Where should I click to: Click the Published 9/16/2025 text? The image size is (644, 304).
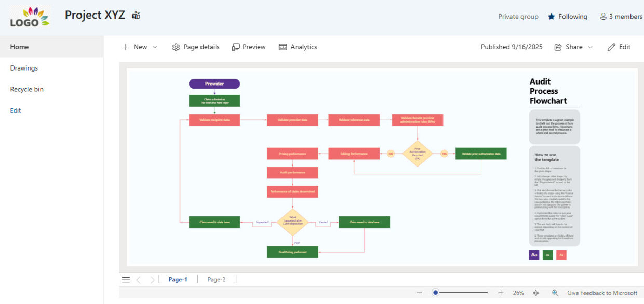tap(512, 47)
